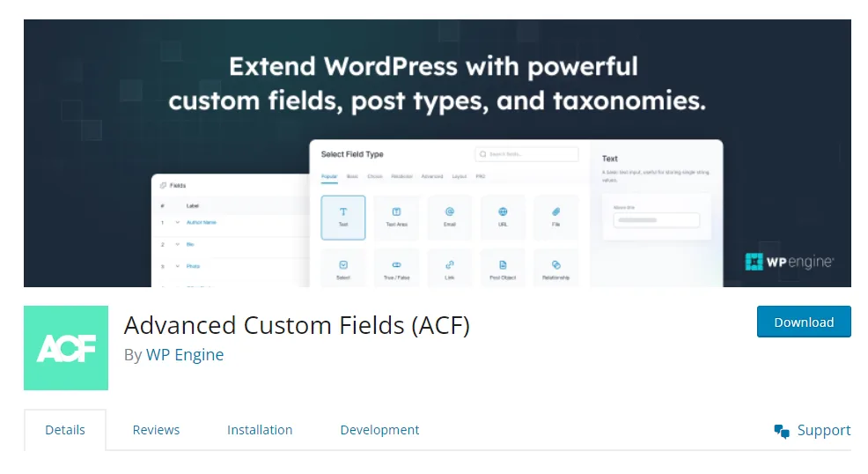Open the WP Engine author link
This screenshot has height=474, width=868.
(x=185, y=354)
